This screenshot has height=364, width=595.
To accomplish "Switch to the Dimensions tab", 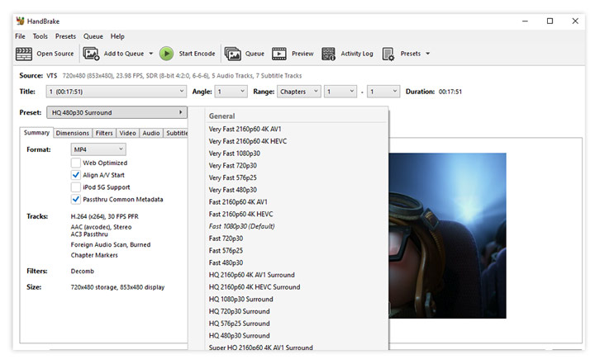I will tap(72, 133).
